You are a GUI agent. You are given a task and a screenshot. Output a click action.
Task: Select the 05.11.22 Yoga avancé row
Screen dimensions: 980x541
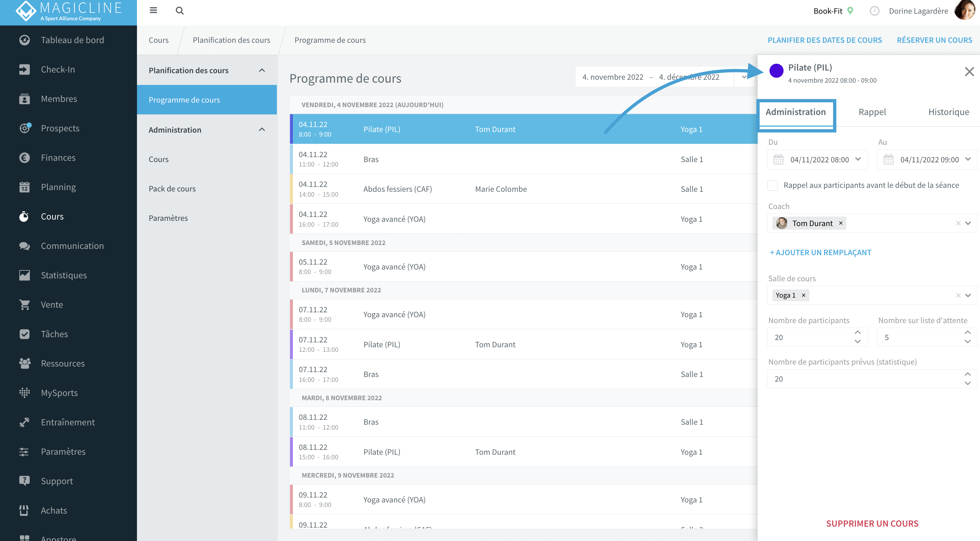[523, 267]
